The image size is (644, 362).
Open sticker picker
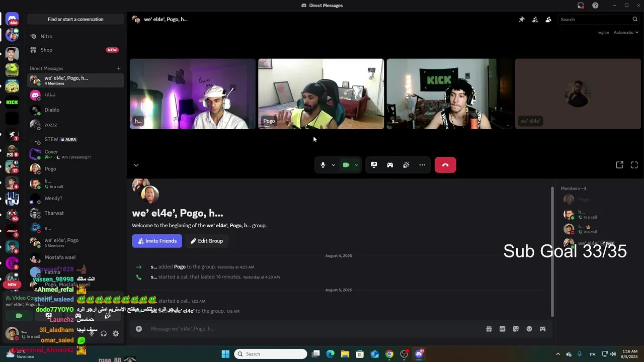tap(516, 329)
